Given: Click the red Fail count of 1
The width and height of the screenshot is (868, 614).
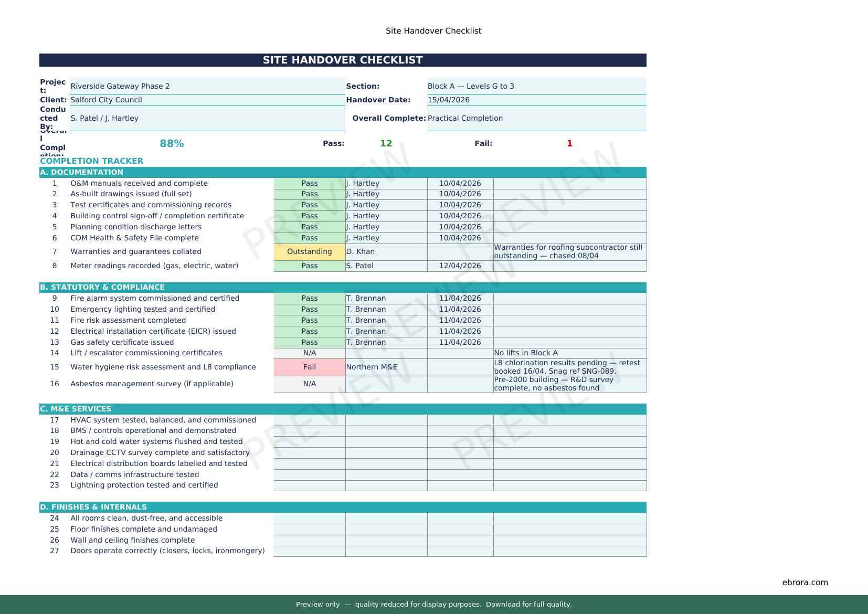Looking at the screenshot, I should [x=569, y=143].
